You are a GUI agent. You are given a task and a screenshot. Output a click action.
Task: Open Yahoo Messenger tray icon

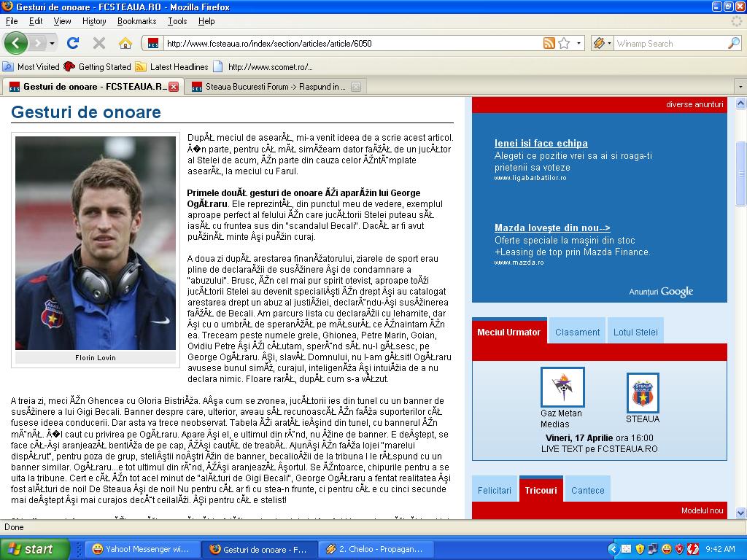click(x=666, y=549)
